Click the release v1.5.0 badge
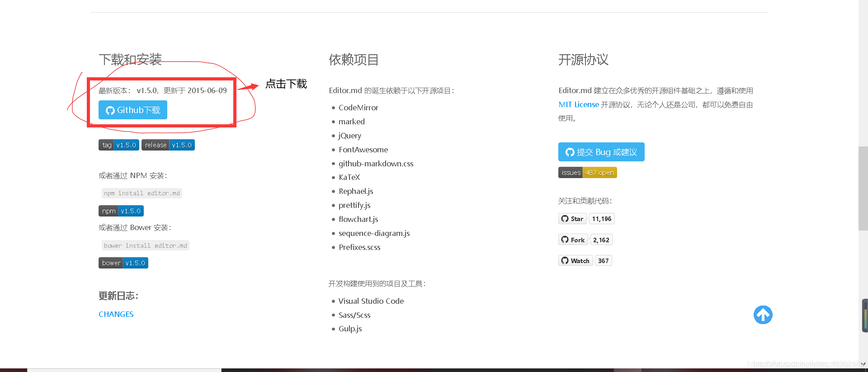868x372 pixels. click(x=168, y=145)
